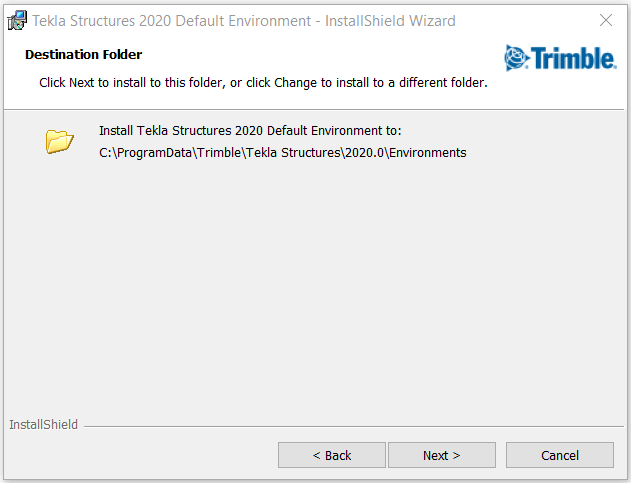Click the instruction text about Next and Change
631x483 pixels.
click(x=263, y=83)
